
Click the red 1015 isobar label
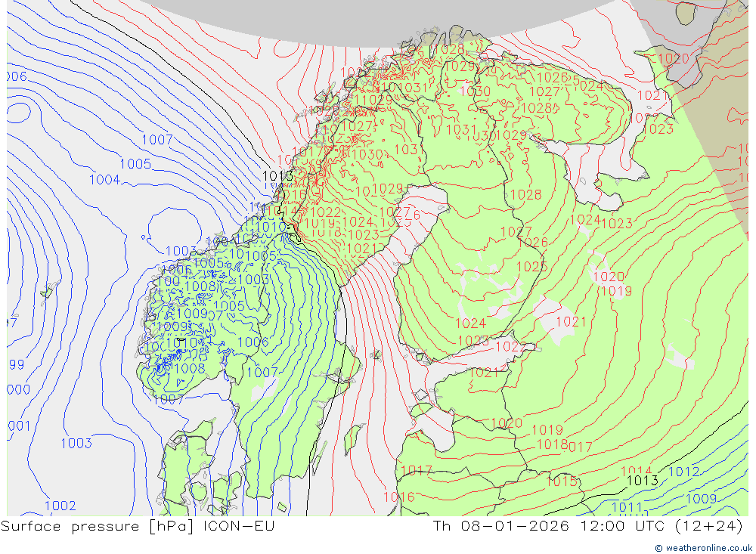point(562,481)
